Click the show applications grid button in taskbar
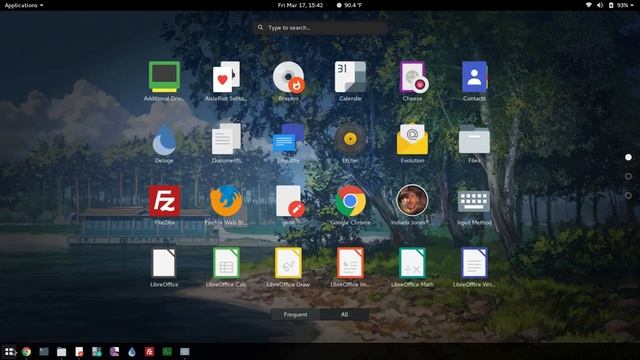The width and height of the screenshot is (640, 360). click(9, 351)
